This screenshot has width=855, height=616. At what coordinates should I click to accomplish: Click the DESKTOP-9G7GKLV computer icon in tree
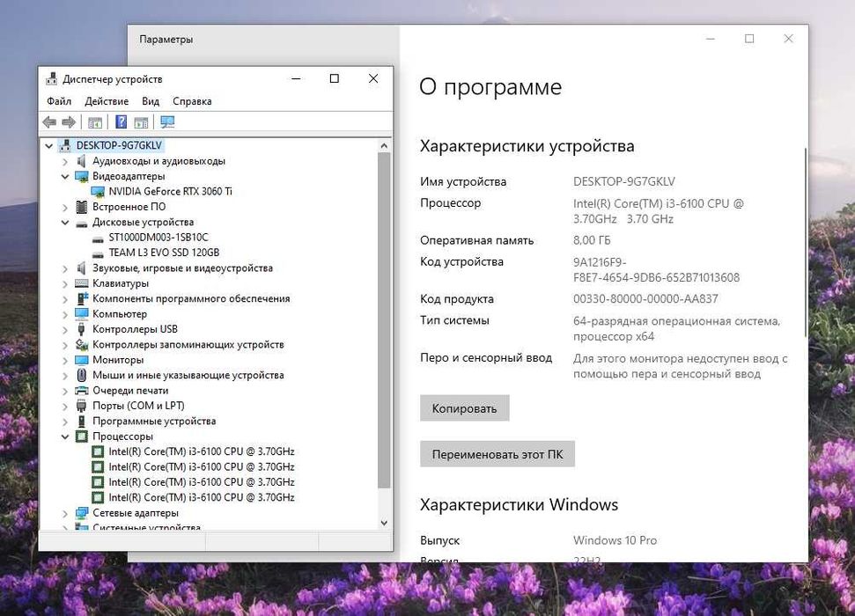point(65,145)
